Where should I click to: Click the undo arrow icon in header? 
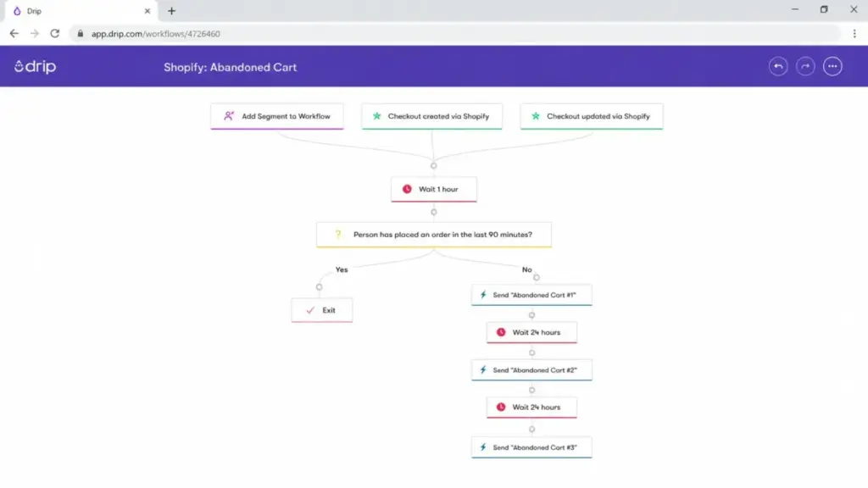coord(778,66)
